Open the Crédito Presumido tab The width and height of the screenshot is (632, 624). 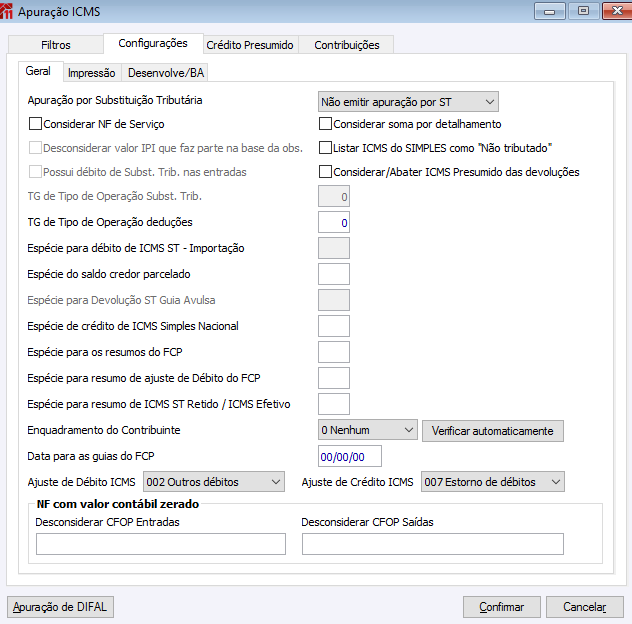(x=250, y=45)
